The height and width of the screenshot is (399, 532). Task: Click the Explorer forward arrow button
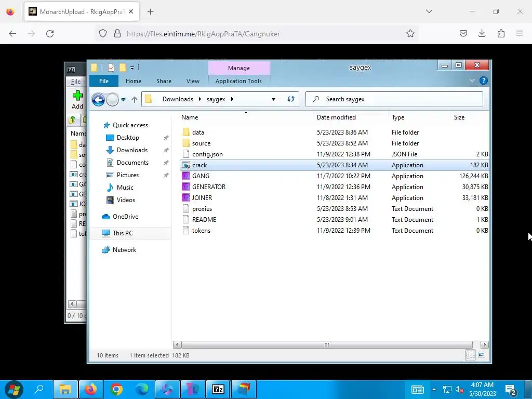coord(112,99)
